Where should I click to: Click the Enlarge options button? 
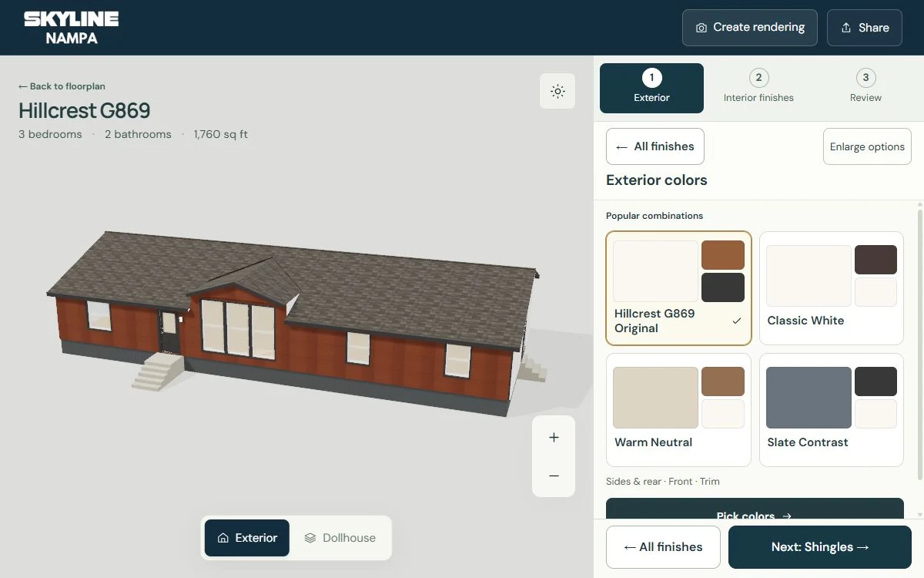(x=867, y=146)
